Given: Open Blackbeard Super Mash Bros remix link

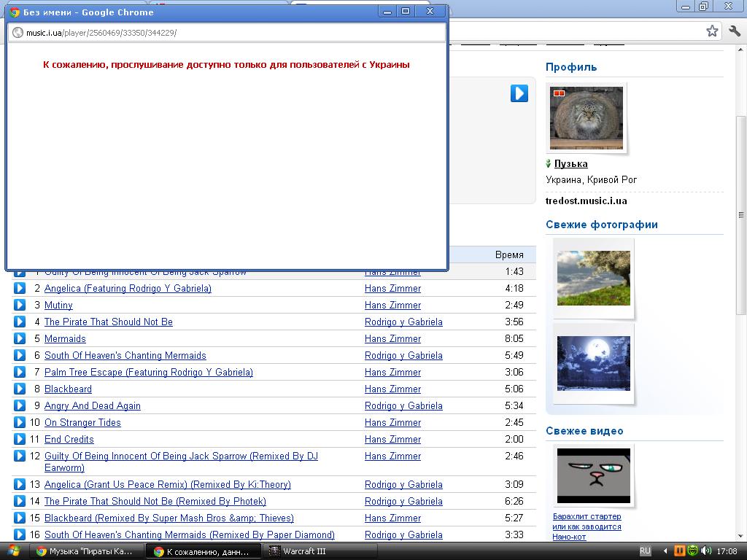Looking at the screenshot, I should [x=169, y=518].
